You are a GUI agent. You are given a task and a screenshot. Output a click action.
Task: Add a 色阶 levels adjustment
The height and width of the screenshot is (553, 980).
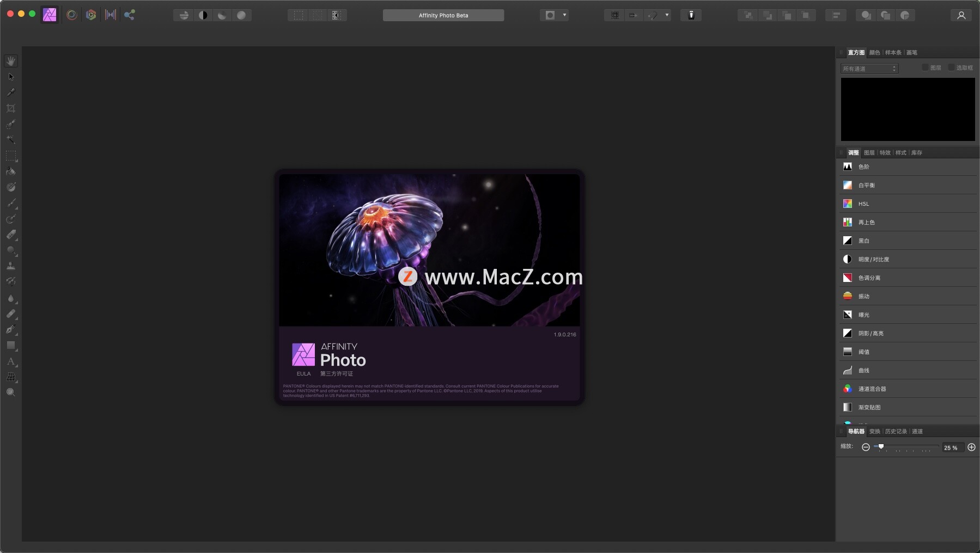908,167
